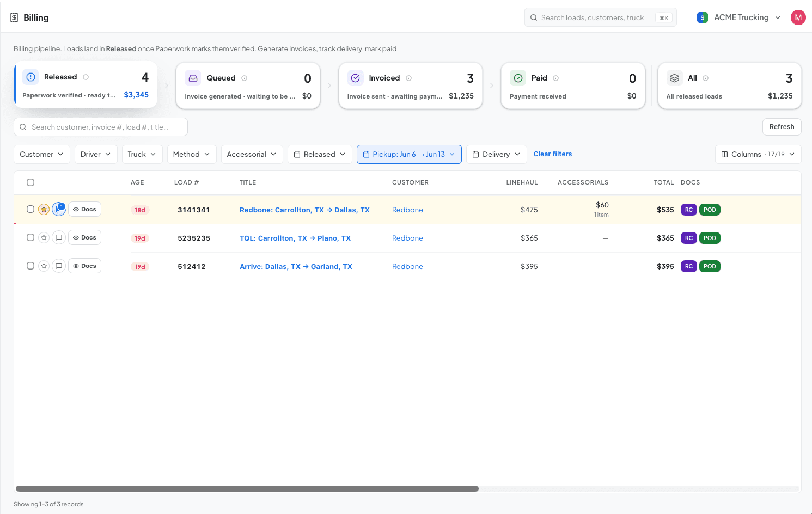812x514 pixels.
Task: Click the $60 accessorials value
Action: click(602, 205)
